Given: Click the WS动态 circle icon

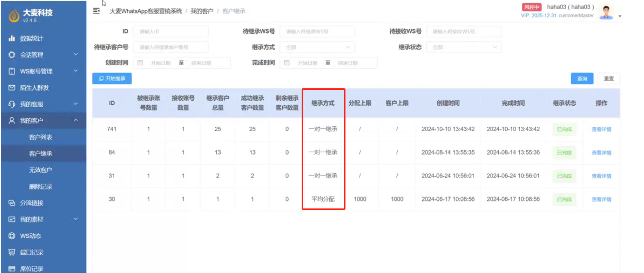Looking at the screenshot, I should coord(12,236).
